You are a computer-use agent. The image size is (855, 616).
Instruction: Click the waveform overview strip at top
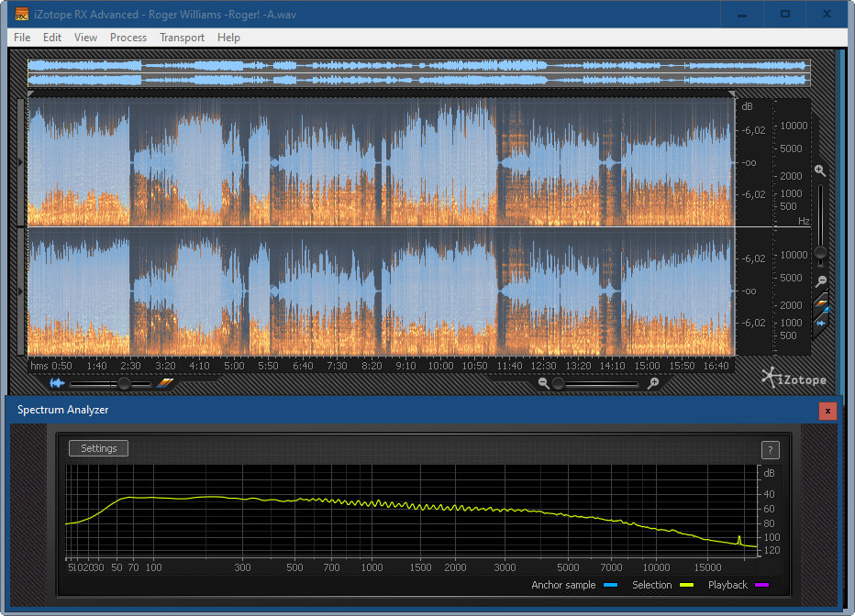coord(418,72)
